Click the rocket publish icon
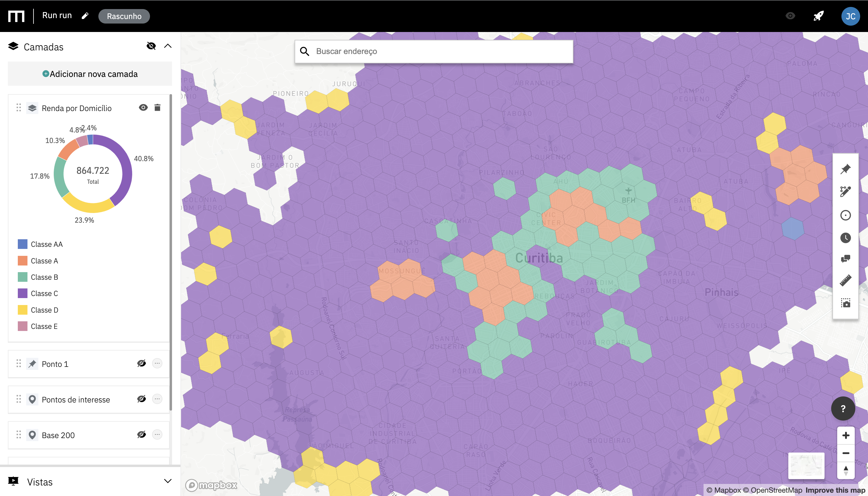 [818, 16]
